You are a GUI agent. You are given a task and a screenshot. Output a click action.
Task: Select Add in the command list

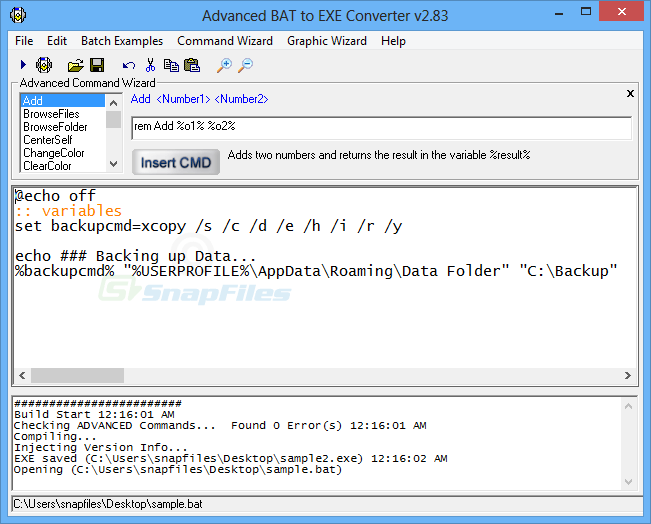(63, 100)
